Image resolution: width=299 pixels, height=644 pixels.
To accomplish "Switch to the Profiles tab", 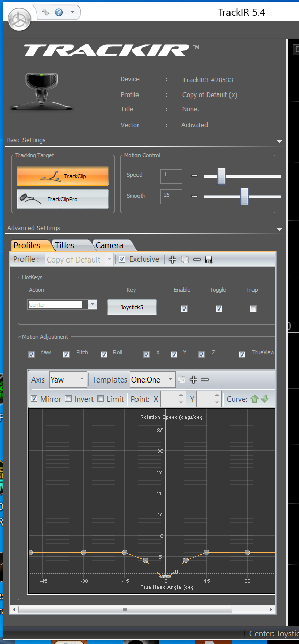I will (x=28, y=245).
